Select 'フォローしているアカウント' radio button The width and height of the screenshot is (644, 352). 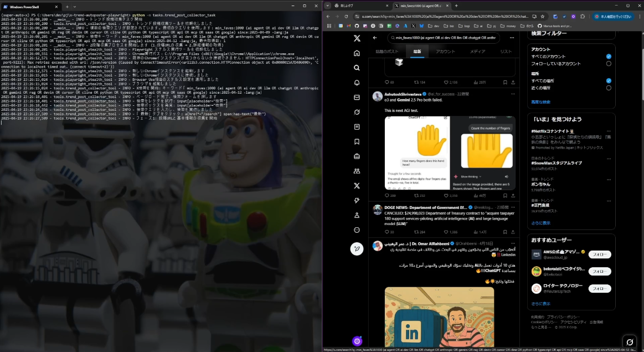point(609,64)
